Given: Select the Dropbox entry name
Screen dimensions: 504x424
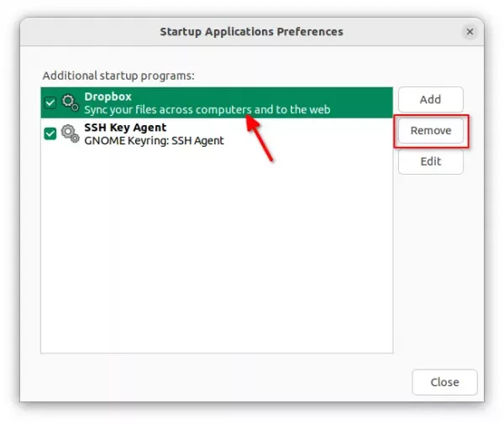Looking at the screenshot, I should pyautogui.click(x=108, y=97).
